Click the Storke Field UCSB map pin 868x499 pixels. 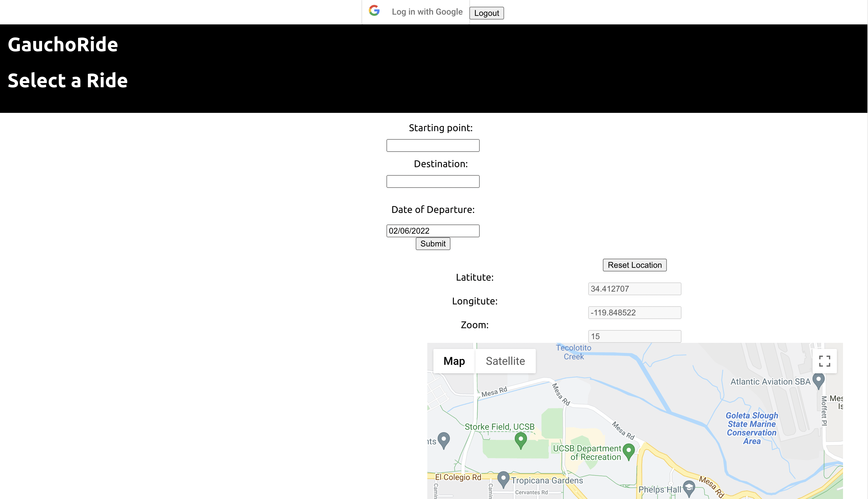point(521,440)
